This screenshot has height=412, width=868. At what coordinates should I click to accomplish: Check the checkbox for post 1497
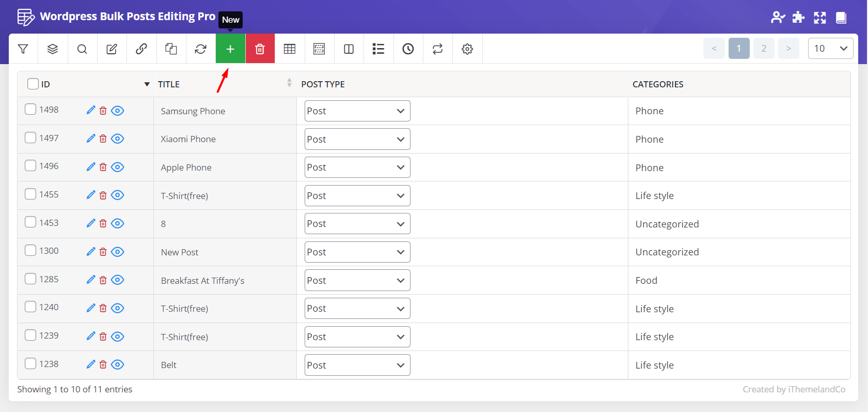coord(30,138)
